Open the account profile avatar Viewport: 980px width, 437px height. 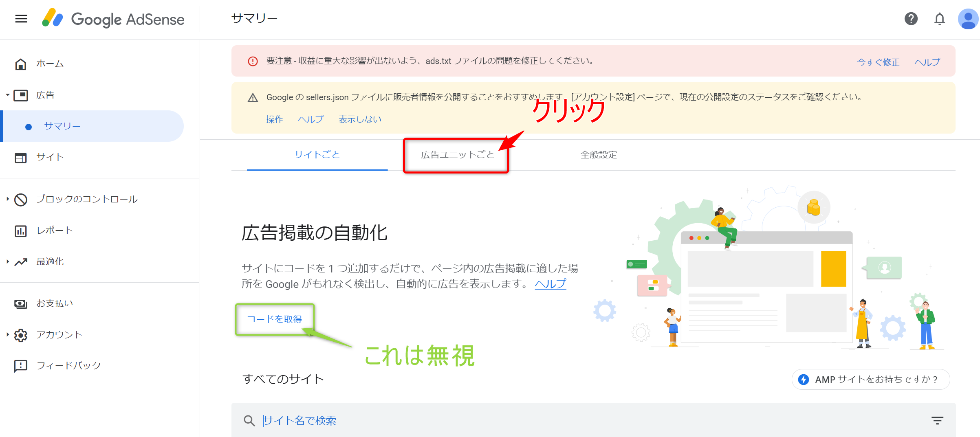click(x=968, y=19)
